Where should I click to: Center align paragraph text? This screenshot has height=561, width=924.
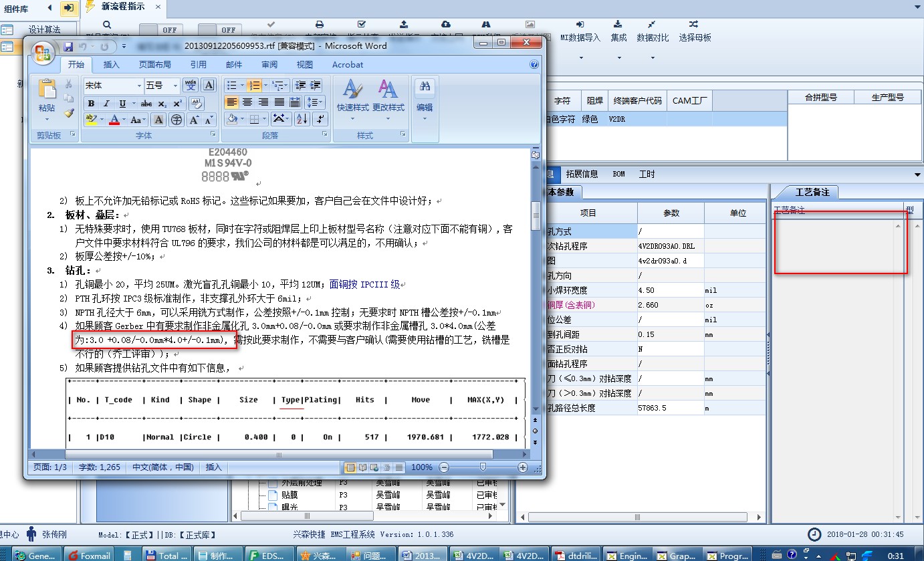pos(247,102)
